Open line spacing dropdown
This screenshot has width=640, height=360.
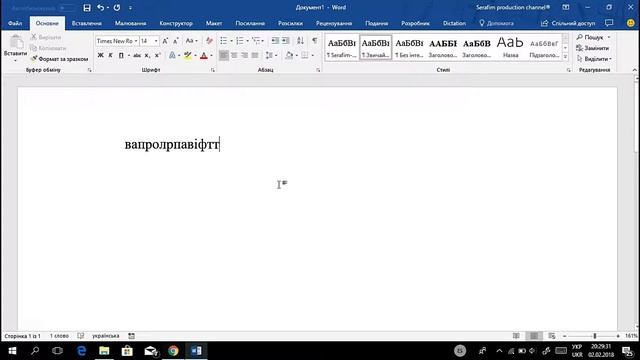click(x=271, y=55)
